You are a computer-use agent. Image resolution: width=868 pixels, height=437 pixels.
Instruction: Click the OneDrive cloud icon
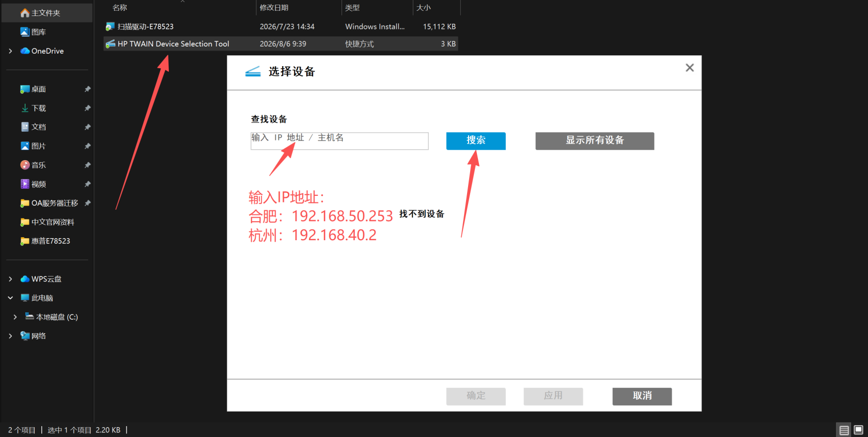click(25, 51)
